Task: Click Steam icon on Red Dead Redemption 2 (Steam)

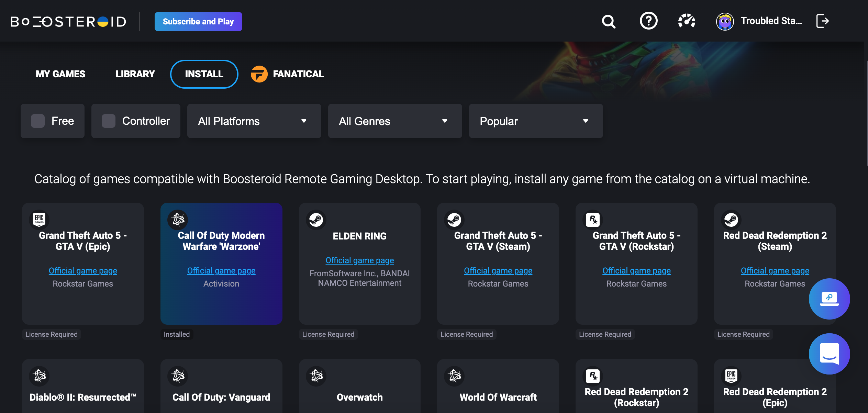Action: tap(731, 219)
